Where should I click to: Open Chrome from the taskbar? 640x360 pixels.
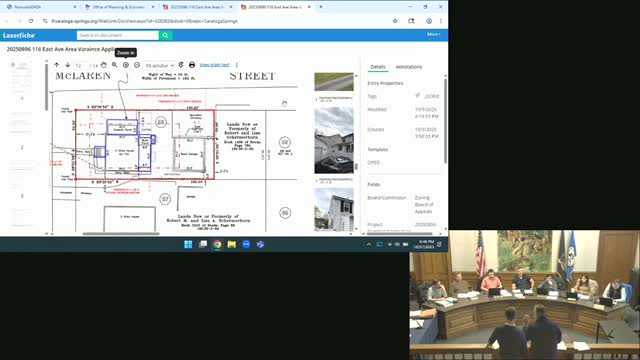coord(217,244)
